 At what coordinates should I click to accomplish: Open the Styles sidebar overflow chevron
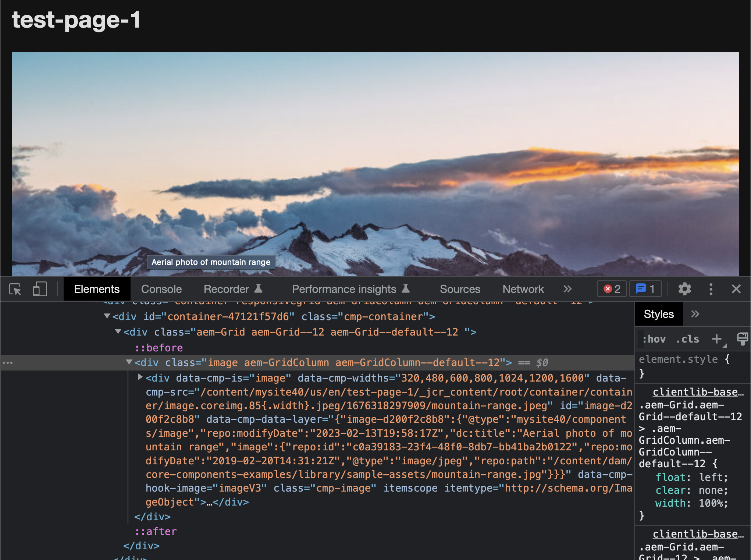(695, 313)
